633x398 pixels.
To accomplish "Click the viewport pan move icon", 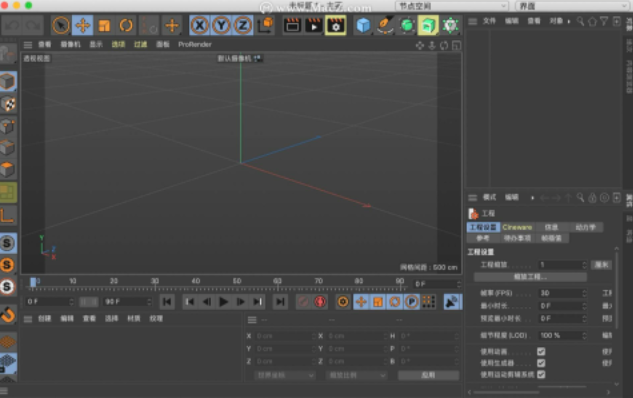I will pos(420,46).
